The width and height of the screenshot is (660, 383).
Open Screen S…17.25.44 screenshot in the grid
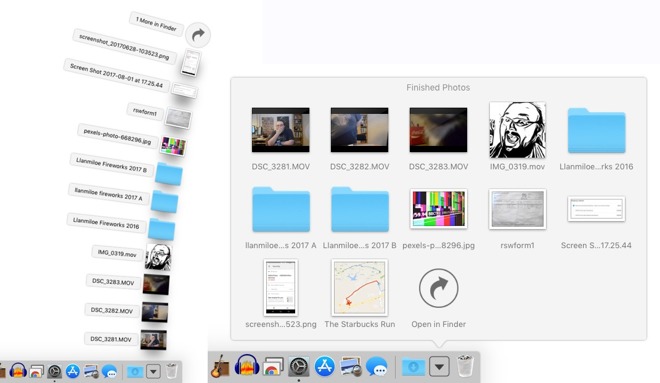point(596,209)
